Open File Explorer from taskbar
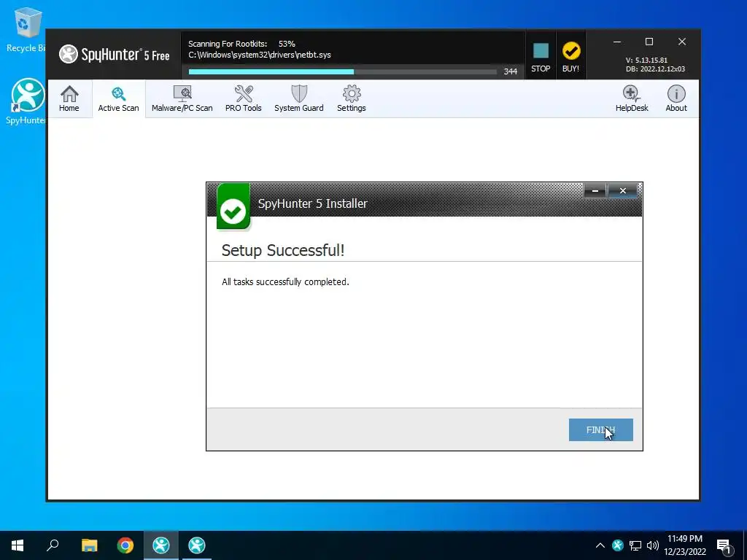747x560 pixels. 89,545
